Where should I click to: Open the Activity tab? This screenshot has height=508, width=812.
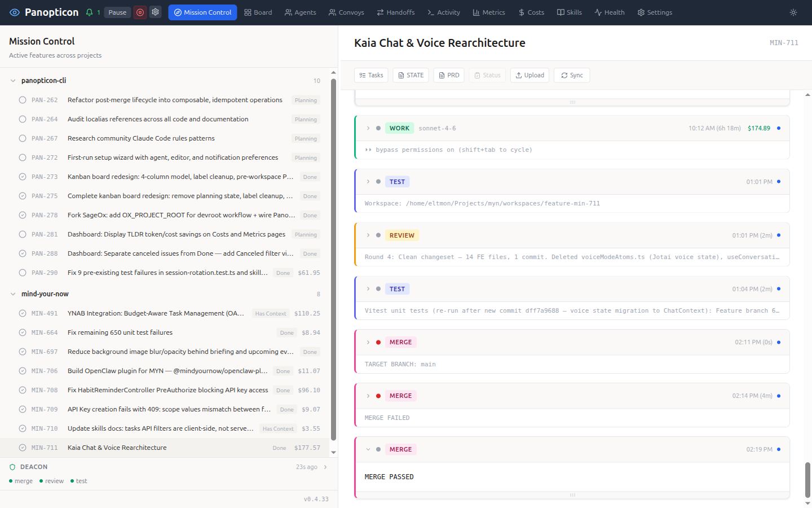tap(444, 12)
